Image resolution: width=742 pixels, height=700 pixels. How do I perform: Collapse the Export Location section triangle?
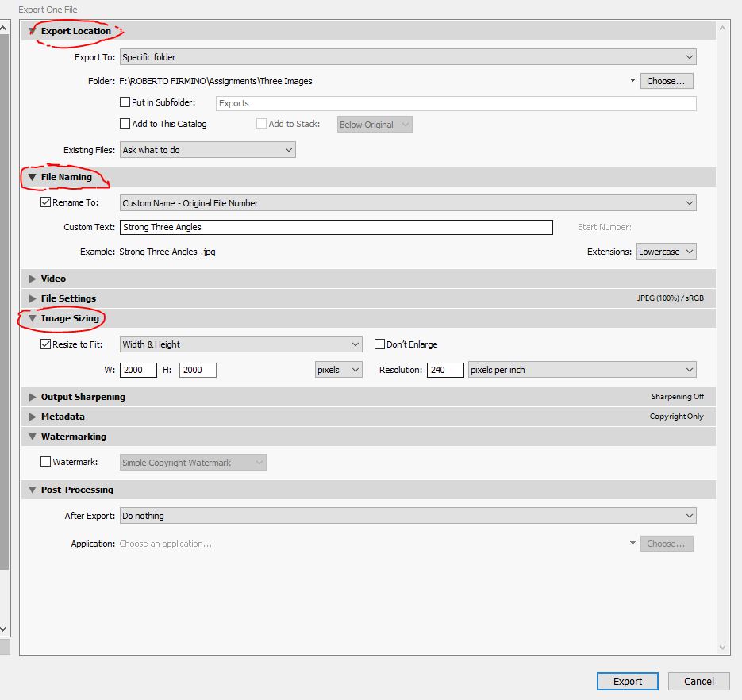[x=33, y=31]
